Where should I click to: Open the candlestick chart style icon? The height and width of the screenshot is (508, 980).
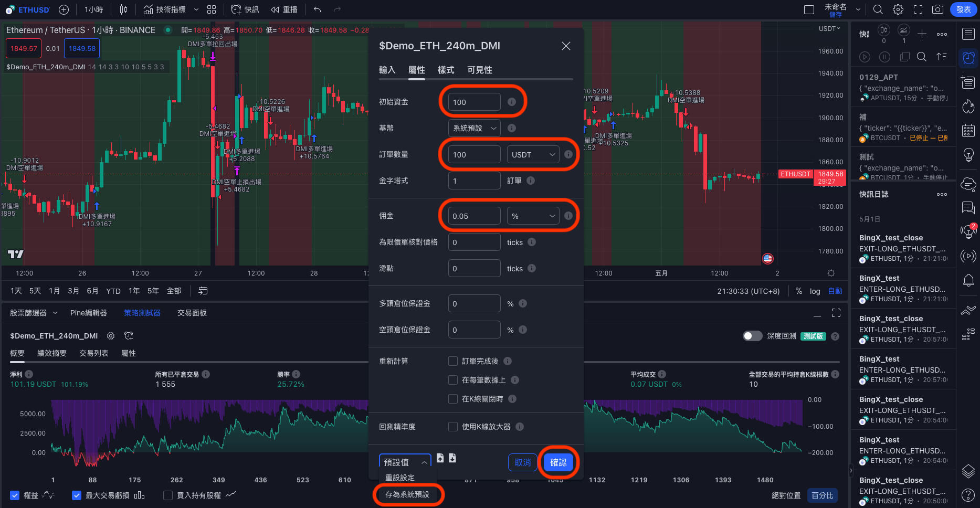[123, 9]
